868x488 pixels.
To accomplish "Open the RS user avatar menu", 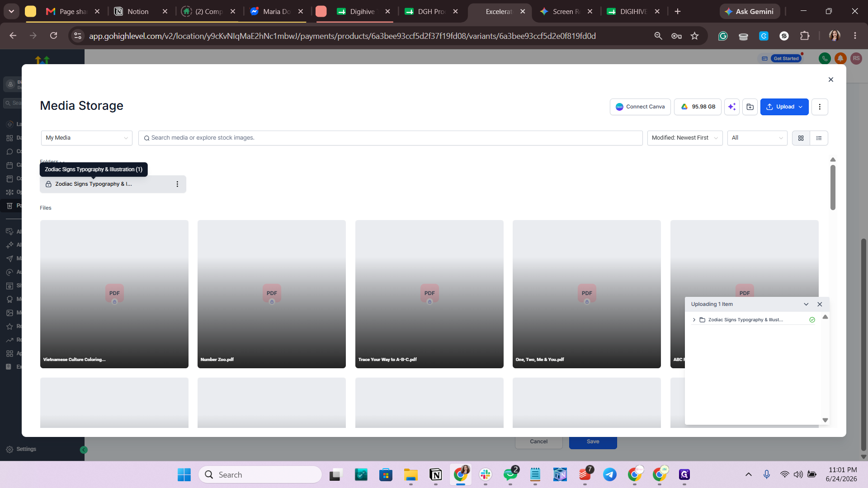I will pyautogui.click(x=856, y=58).
